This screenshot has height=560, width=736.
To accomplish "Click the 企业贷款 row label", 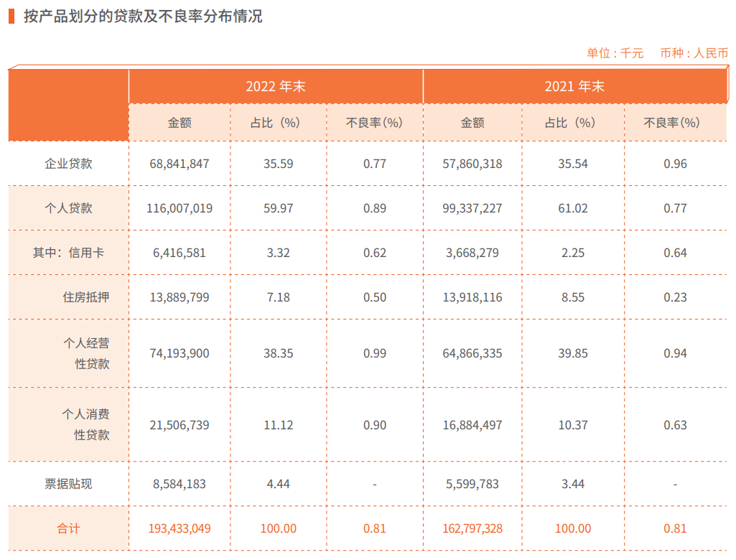I will point(68,164).
